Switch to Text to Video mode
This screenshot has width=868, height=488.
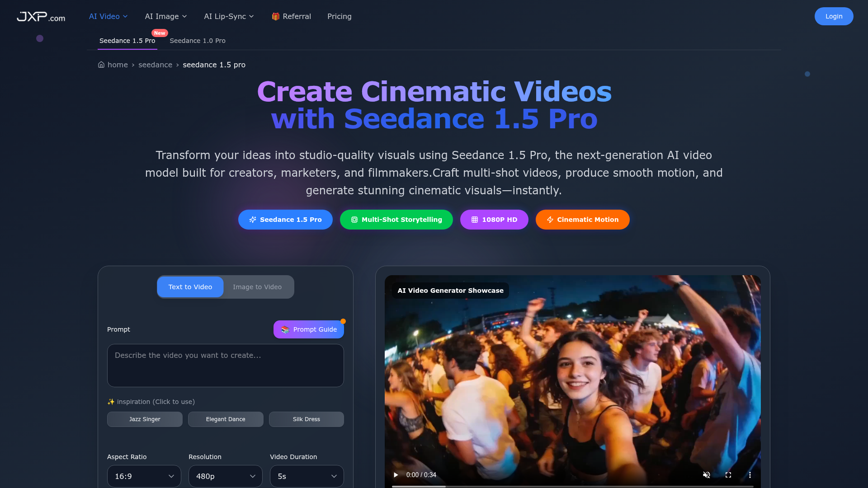pos(190,287)
